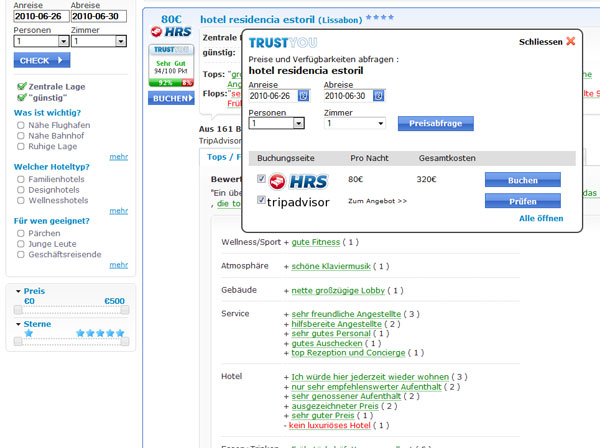This screenshot has height=448, width=600.
Task: Enable the Designhotels filter
Action: tap(21, 190)
